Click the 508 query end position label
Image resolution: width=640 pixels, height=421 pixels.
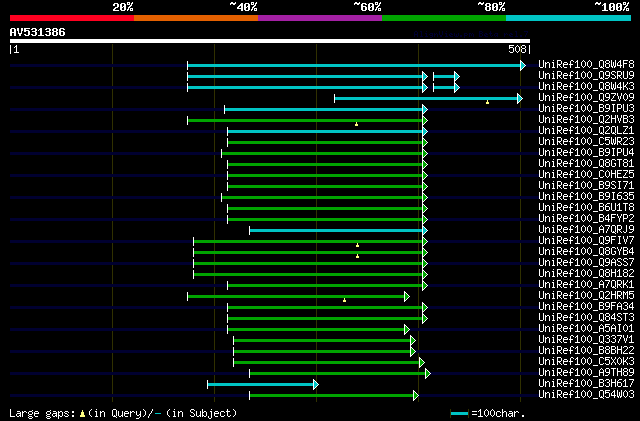(517, 49)
